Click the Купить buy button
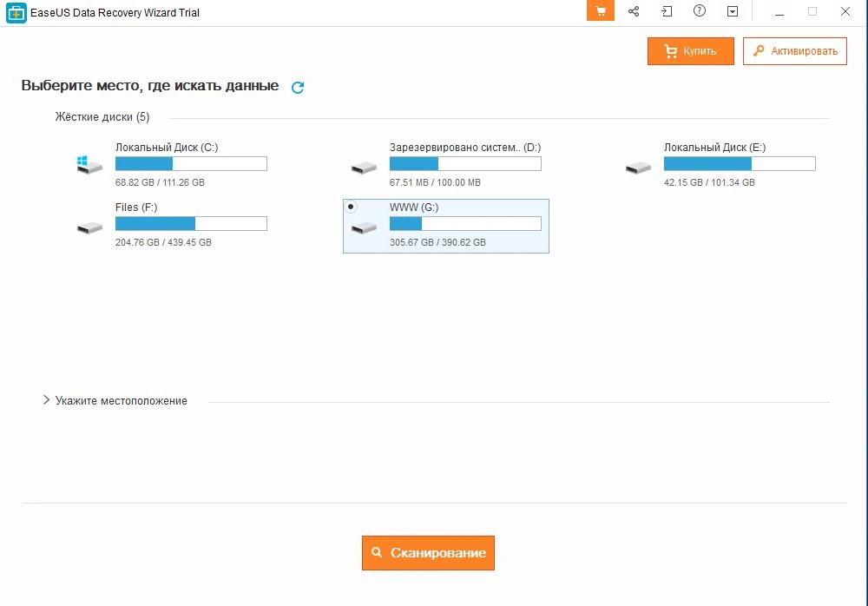The image size is (868, 606). pyautogui.click(x=691, y=51)
